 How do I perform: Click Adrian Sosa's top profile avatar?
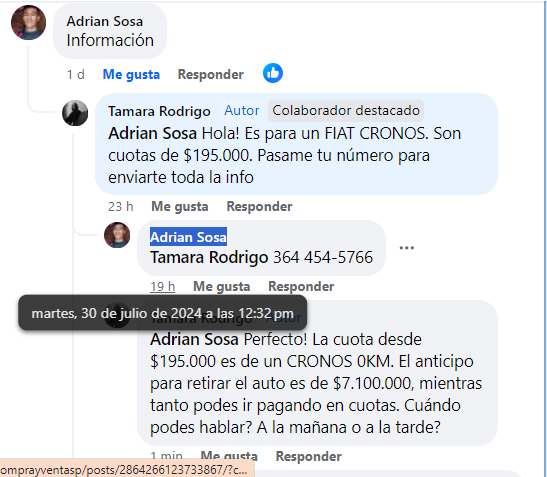(x=28, y=22)
